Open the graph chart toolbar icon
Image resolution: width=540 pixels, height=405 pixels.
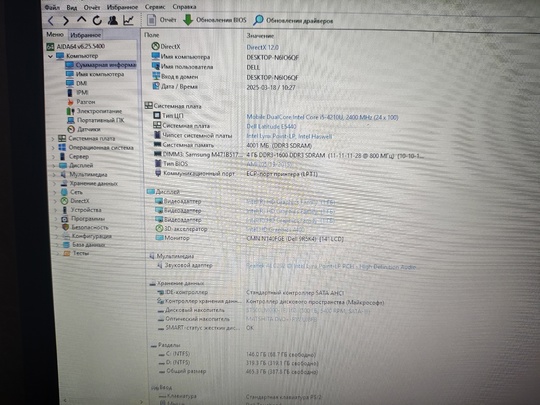coord(128,20)
